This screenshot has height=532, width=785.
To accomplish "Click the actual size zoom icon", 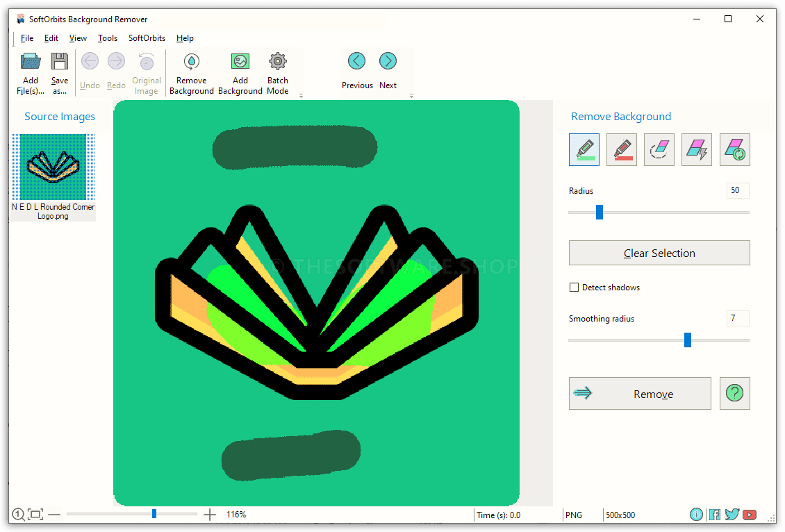I will tap(18, 514).
